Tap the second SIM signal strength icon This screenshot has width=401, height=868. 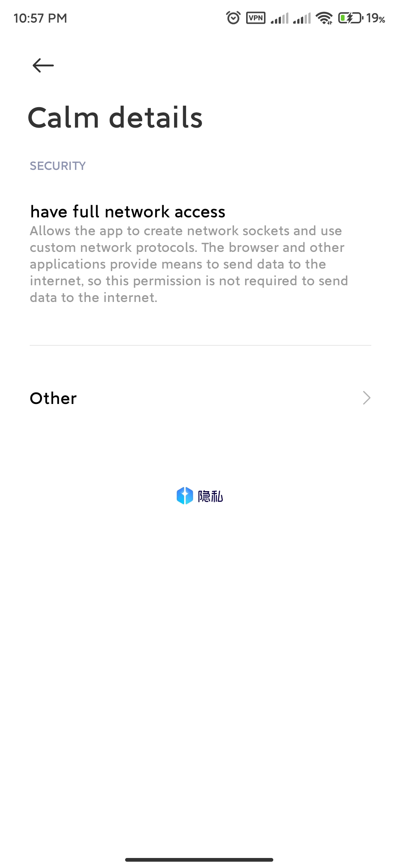pos(302,18)
